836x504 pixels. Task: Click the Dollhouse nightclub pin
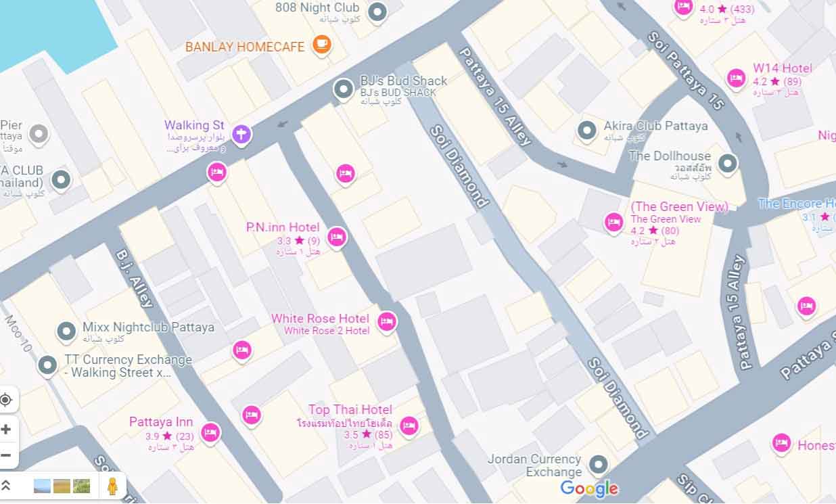728,163
